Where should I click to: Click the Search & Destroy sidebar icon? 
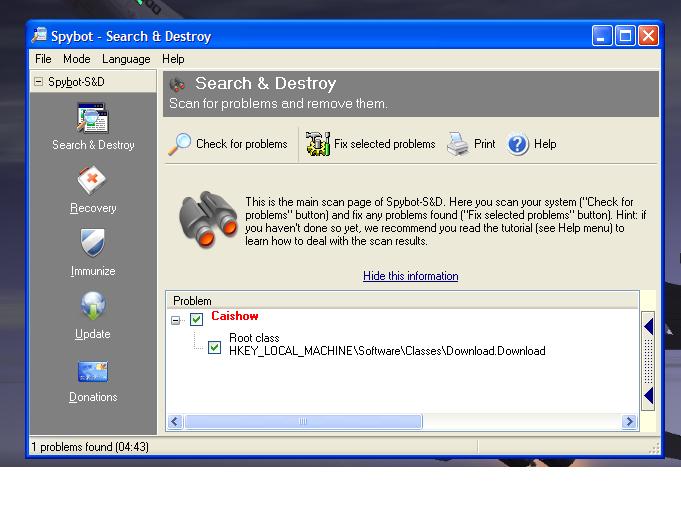coord(93,119)
